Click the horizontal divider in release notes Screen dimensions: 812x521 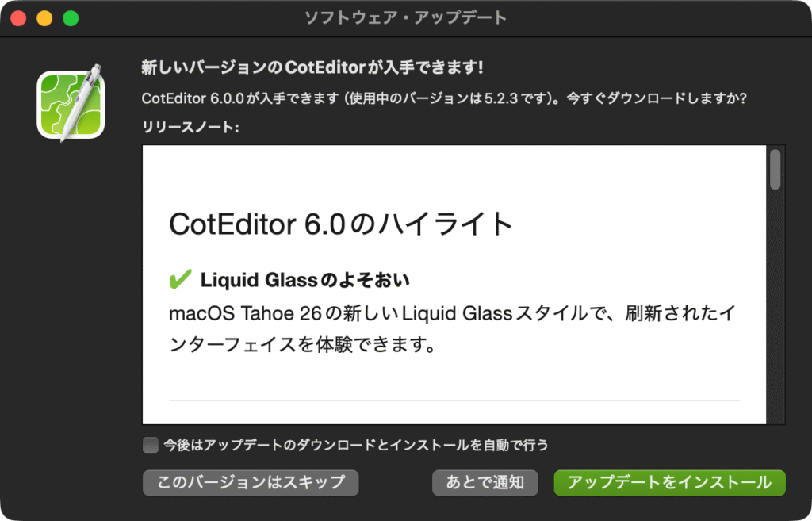pyautogui.click(x=454, y=400)
